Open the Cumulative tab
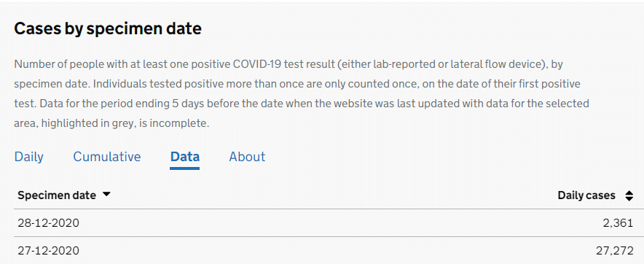 107,157
